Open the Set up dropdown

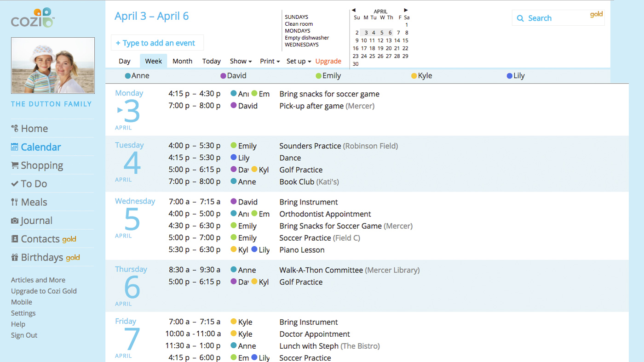click(x=298, y=61)
